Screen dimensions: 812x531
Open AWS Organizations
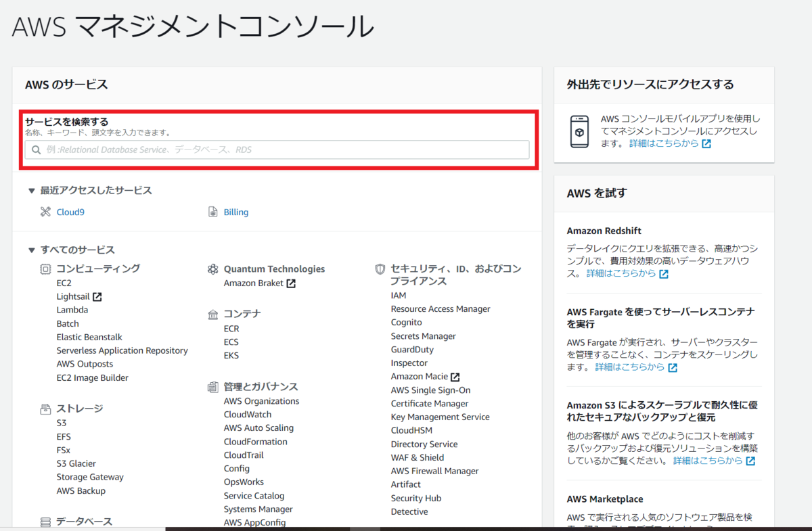(262, 400)
